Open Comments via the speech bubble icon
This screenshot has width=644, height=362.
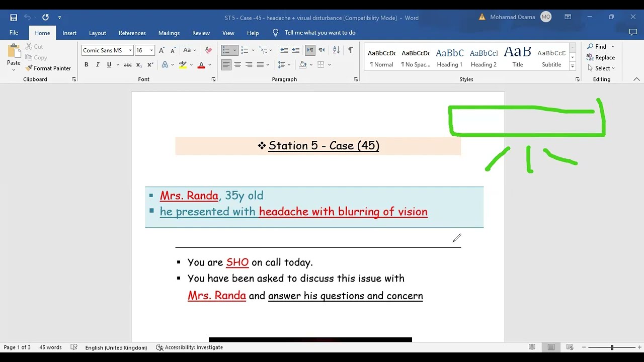[x=633, y=33]
